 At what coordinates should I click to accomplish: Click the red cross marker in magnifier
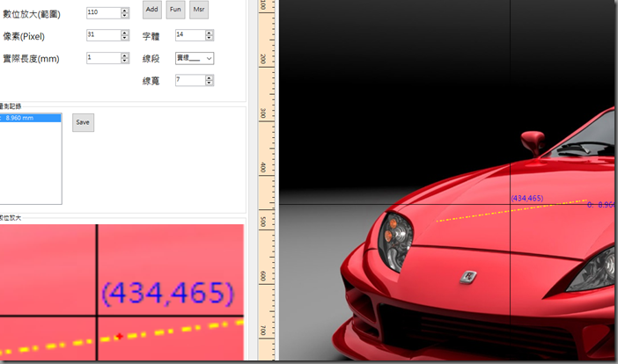119,337
